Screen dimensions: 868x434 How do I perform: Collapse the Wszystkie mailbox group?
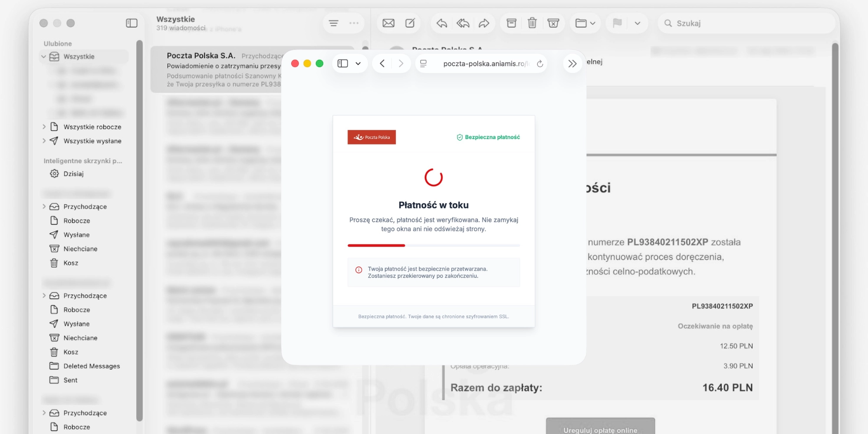pyautogui.click(x=44, y=56)
